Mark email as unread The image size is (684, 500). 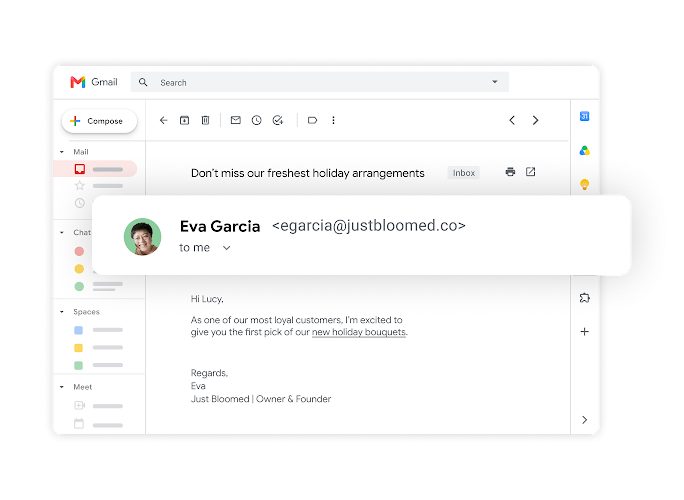[x=236, y=120]
